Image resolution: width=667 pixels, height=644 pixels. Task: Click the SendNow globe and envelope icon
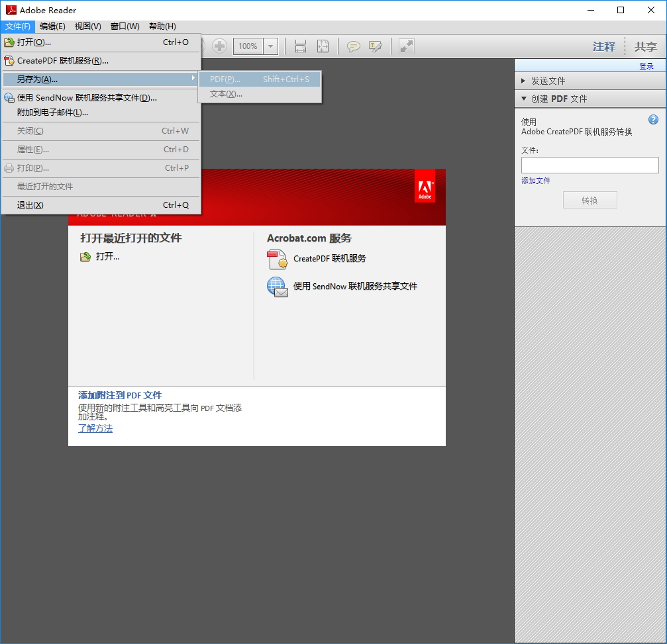(278, 287)
